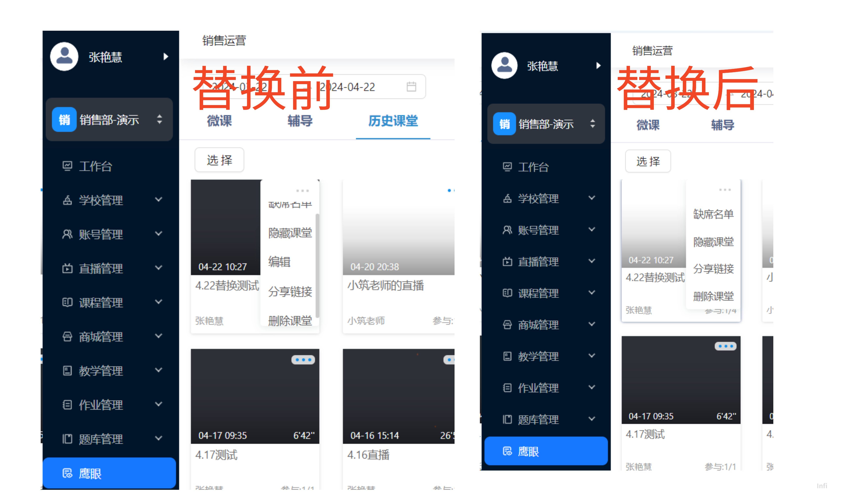Click blue 销 badge icon in left panel
Screen dimensions: 847x504
(x=64, y=120)
